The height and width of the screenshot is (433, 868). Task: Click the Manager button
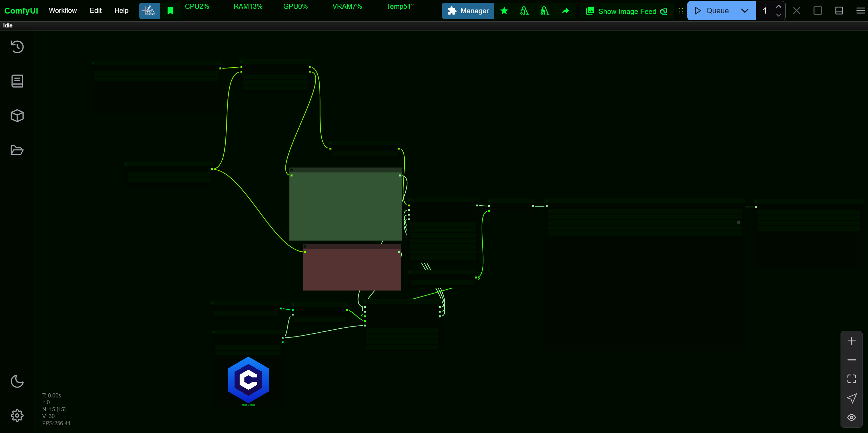pyautogui.click(x=468, y=11)
